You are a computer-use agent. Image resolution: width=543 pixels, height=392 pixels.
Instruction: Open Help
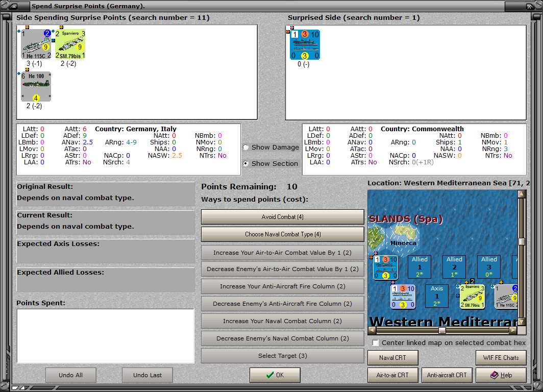501,375
